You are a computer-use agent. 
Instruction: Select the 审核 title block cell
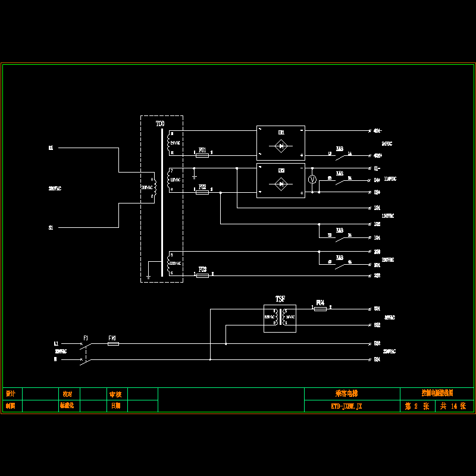[x=115, y=394]
